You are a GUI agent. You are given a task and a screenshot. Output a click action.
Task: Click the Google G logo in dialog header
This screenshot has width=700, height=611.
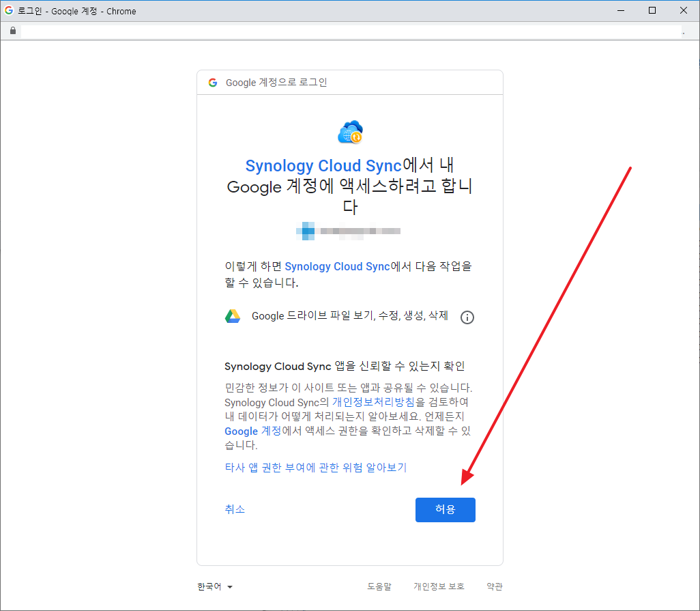click(213, 83)
